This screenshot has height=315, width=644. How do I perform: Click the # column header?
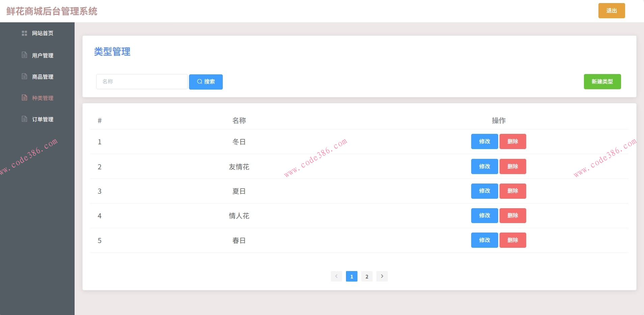tap(100, 121)
